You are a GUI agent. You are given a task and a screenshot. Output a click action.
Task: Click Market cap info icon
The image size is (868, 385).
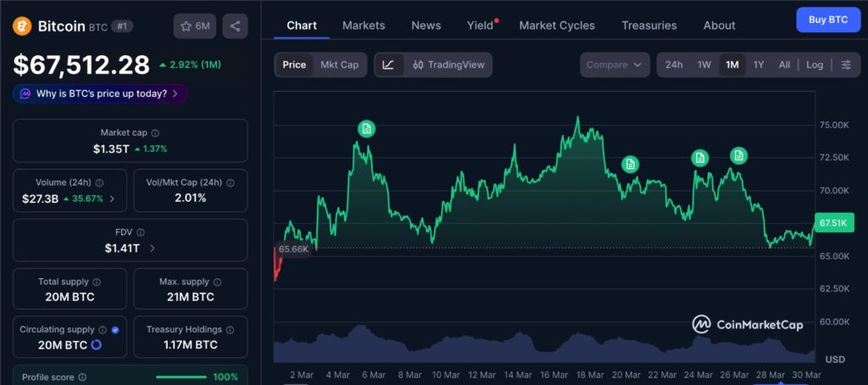pos(156,133)
